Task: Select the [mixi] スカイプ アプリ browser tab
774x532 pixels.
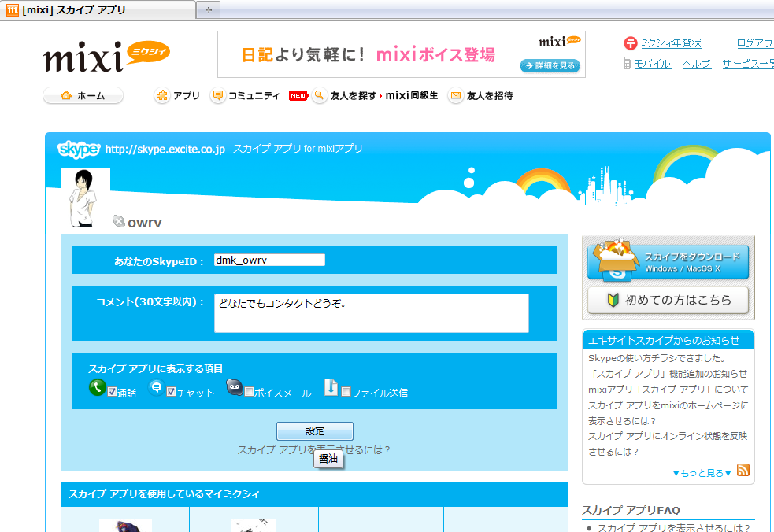Action: (98, 10)
